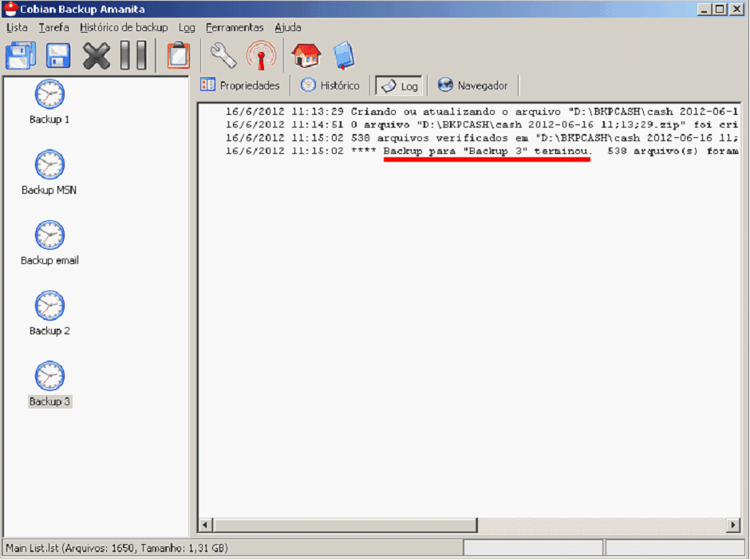
Task: Open the Ferramentas menu
Action: pos(234,27)
